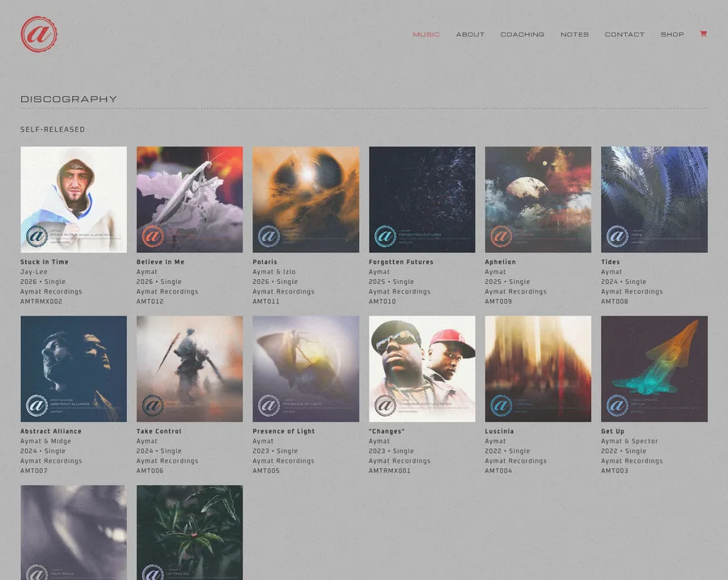Screen dimensions: 728x580
Task: Open Believe In Me mantis cover
Action: 189,200
